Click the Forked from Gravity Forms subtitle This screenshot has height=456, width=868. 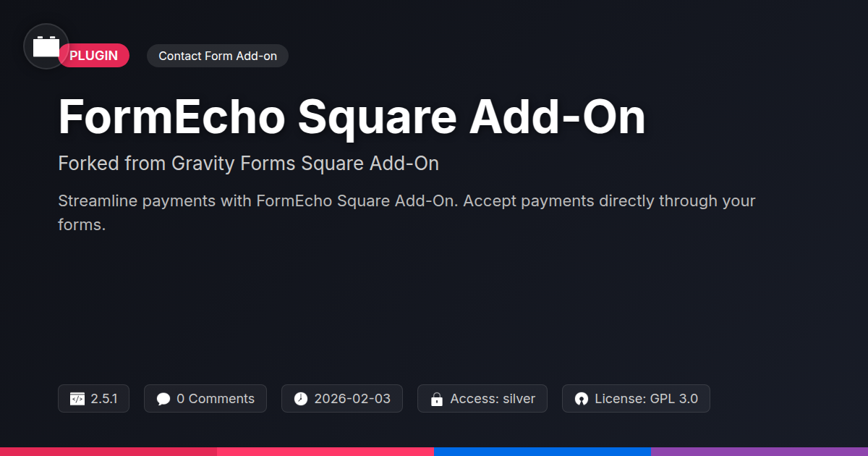tap(248, 164)
